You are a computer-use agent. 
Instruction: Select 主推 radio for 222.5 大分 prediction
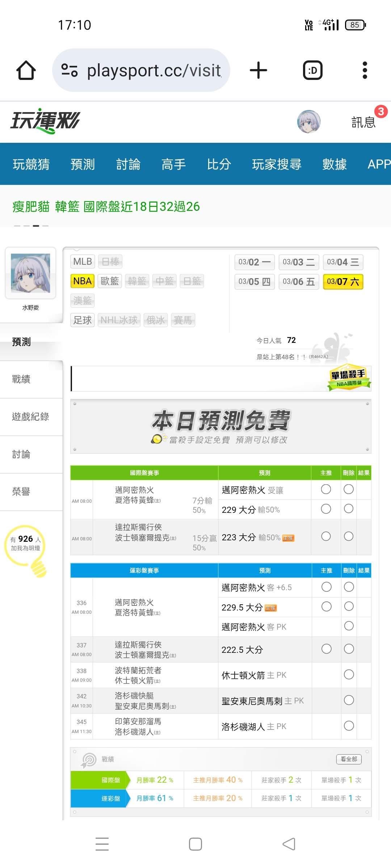coord(326,649)
